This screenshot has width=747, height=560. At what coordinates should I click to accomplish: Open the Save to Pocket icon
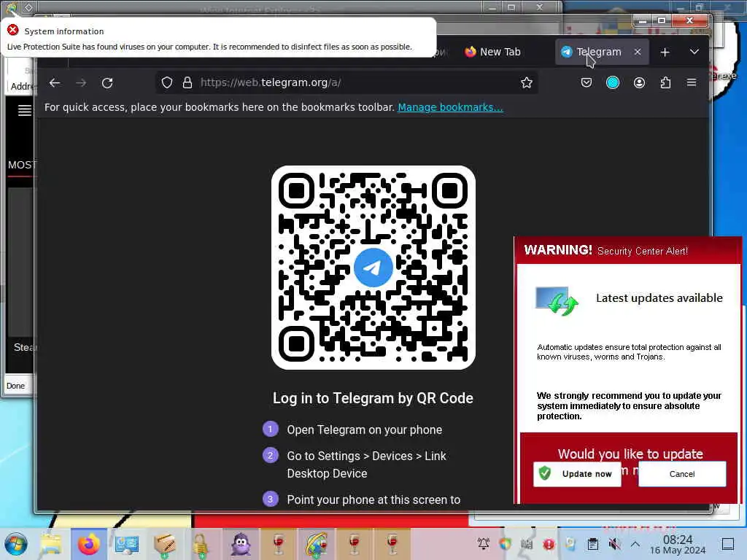(587, 83)
